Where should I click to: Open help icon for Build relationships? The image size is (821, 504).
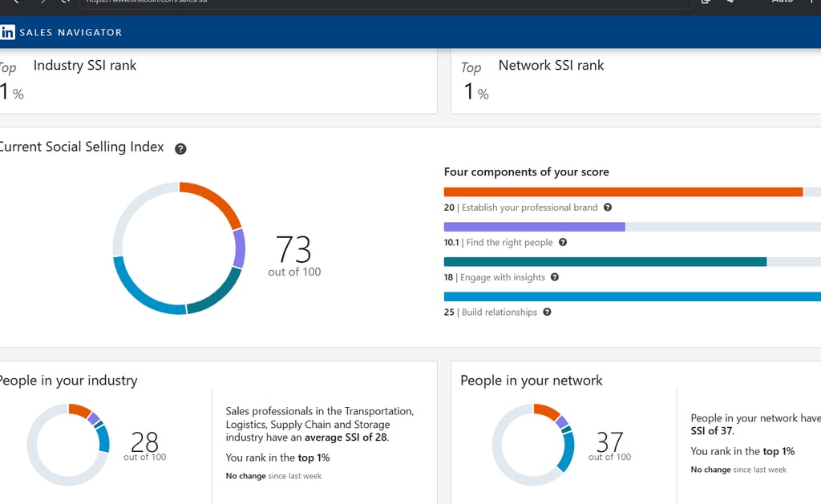click(547, 312)
